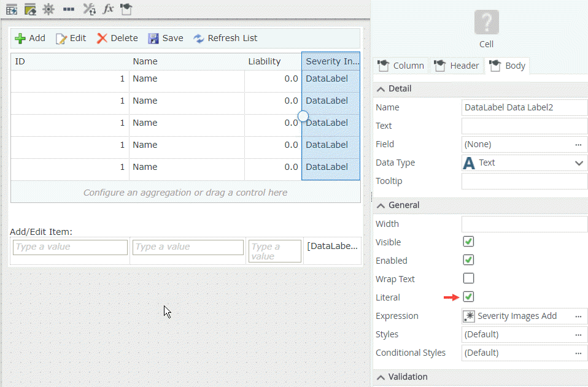Image resolution: width=588 pixels, height=387 pixels.
Task: Enable the Wrap Text checkbox
Action: coord(468,279)
